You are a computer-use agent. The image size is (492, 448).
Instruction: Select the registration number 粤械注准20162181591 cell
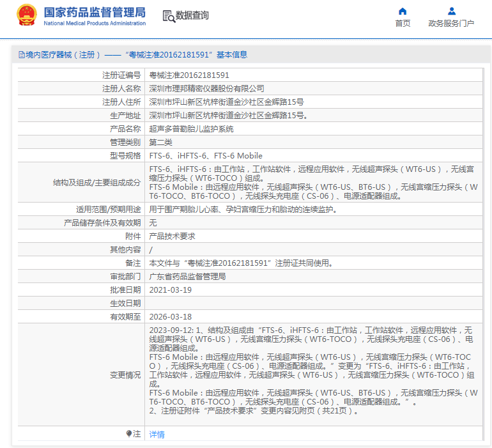click(189, 75)
